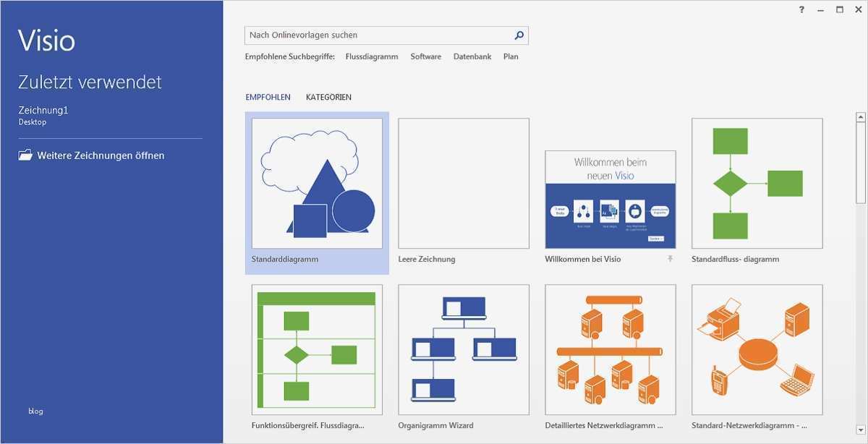The height and width of the screenshot is (444, 868).
Task: Select the Organigramm Wizard template thumbnail
Action: click(464, 349)
